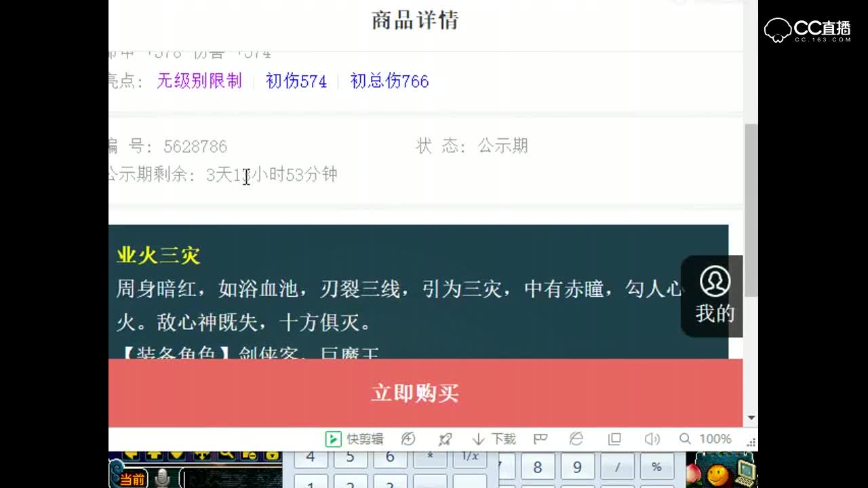Toggle the microphone icon in the game window
The image size is (868, 488).
coord(163,477)
